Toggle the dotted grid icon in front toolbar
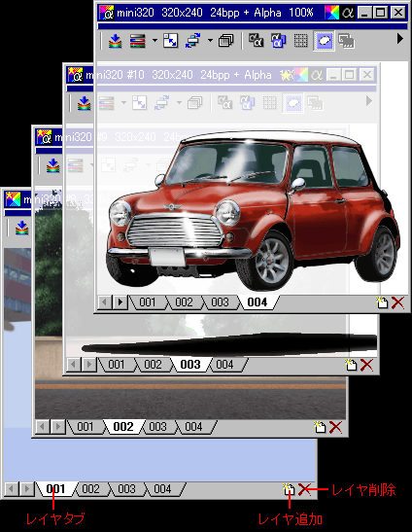Screen dimensions: 412x532 click(301, 41)
